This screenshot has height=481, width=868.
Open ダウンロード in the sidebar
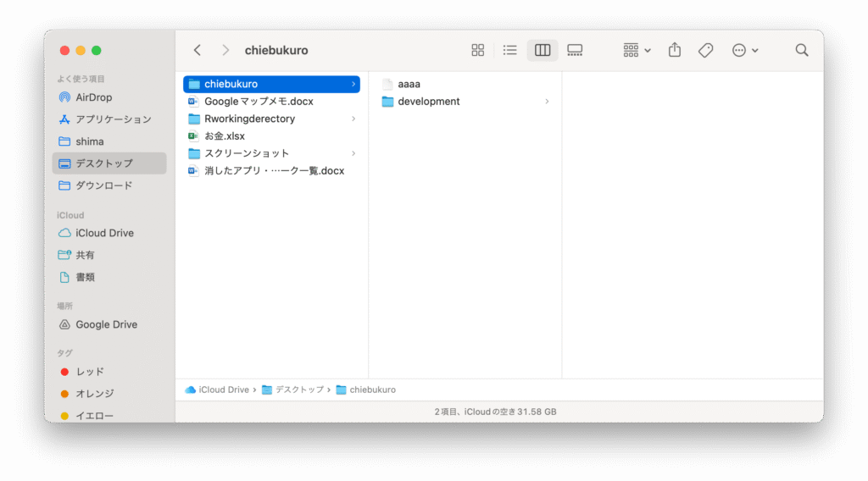(109, 185)
